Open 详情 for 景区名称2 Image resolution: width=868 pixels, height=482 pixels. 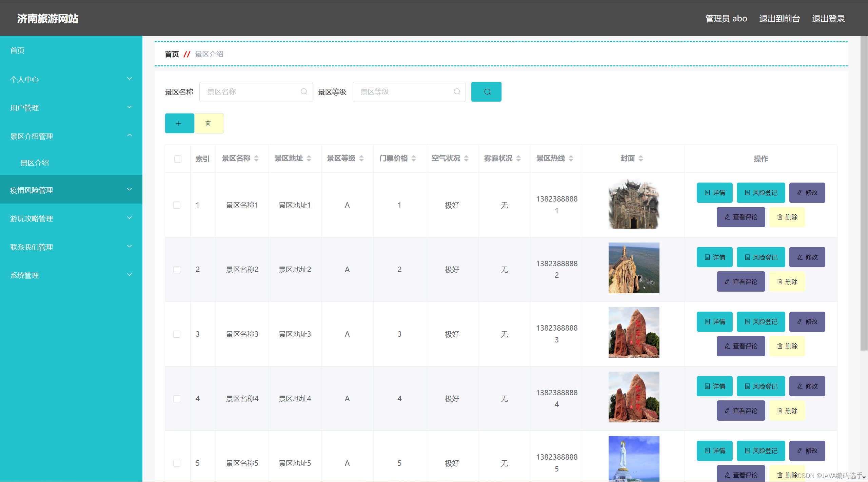tap(714, 257)
